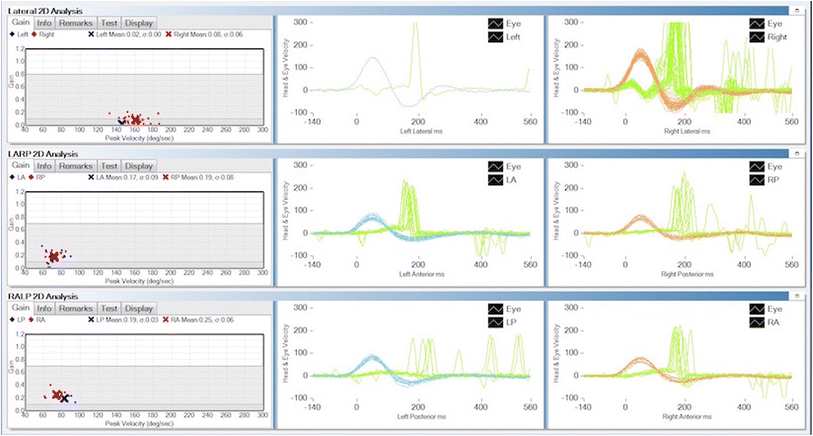This screenshot has height=436, width=813.
Task: Toggle the Left Mean marker in Lateral legend
Action: pyautogui.click(x=92, y=34)
